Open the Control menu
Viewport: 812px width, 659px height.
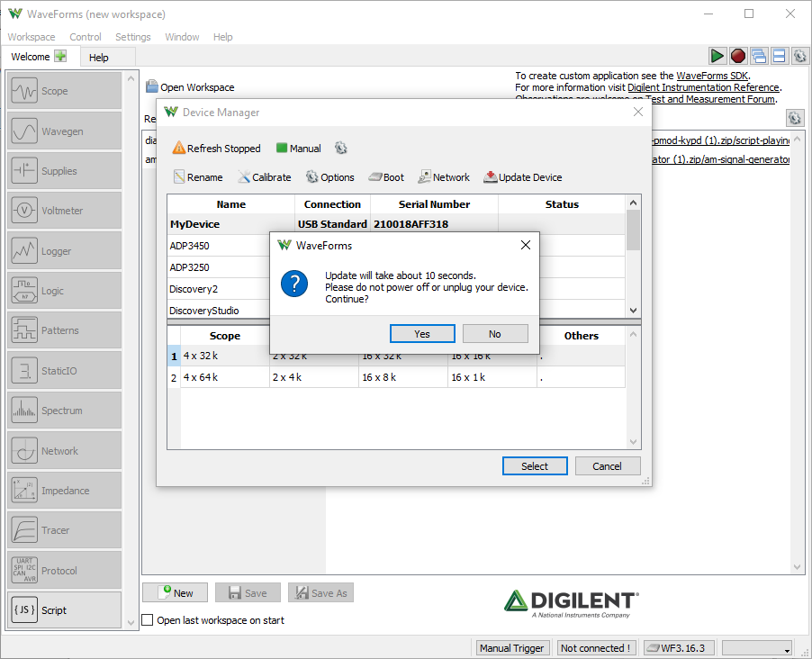coord(86,37)
